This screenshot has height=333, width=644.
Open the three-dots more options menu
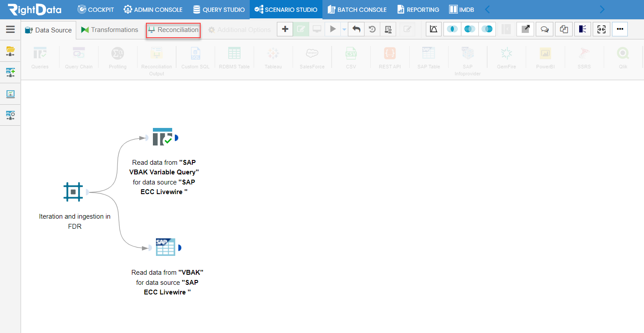620,29
